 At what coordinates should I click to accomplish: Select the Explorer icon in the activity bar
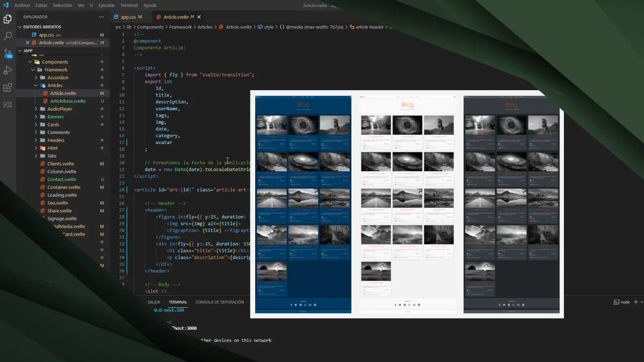tap(8, 19)
